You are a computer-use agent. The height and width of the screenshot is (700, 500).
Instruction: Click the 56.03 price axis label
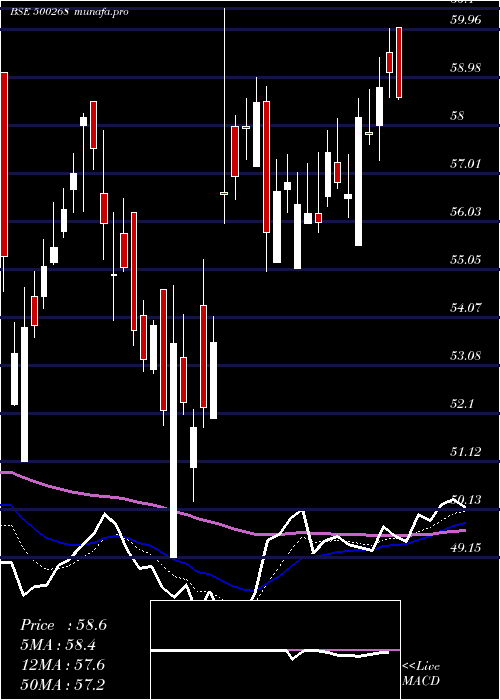click(x=466, y=212)
